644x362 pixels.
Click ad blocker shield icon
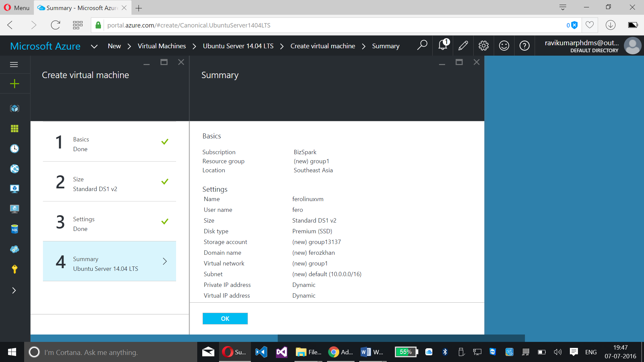575,25
